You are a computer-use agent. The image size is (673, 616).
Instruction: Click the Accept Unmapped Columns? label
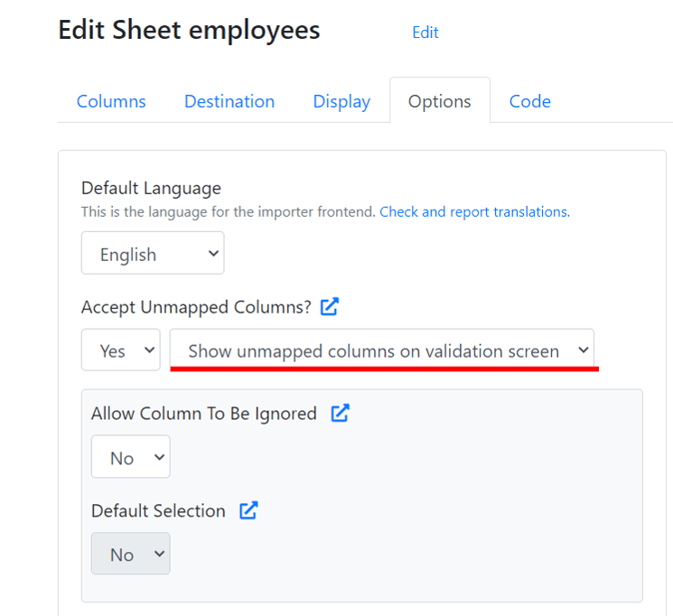[x=196, y=307]
